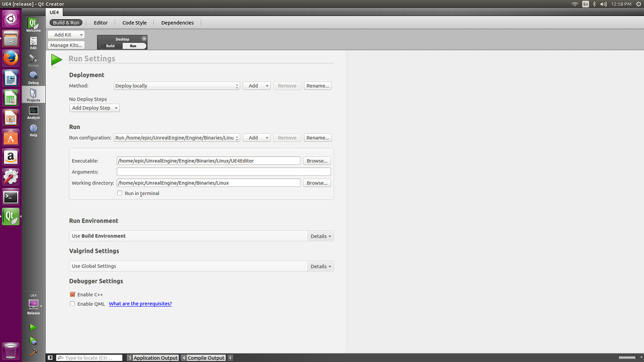
Task: Open the Wi-Fi network indicator
Action: pos(575,4)
